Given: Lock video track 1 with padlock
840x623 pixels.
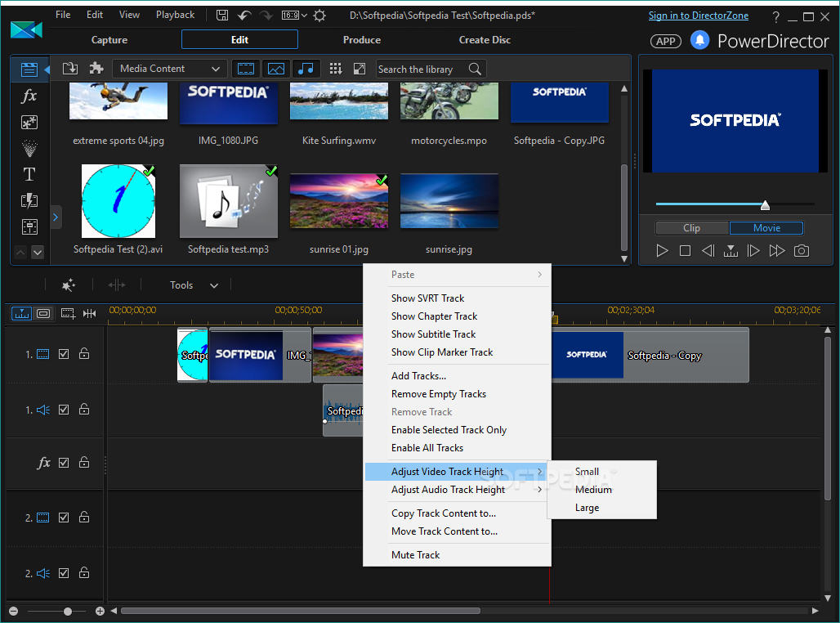Looking at the screenshot, I should click(x=84, y=353).
